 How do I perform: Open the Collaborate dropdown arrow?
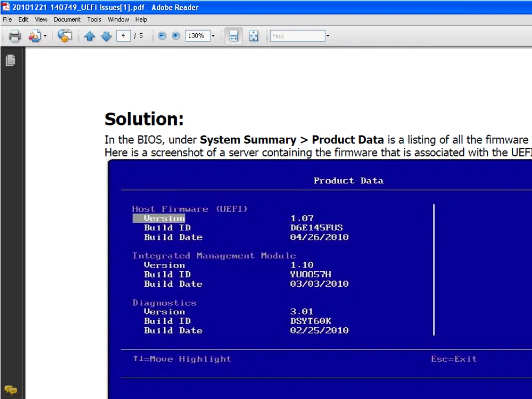(45, 36)
